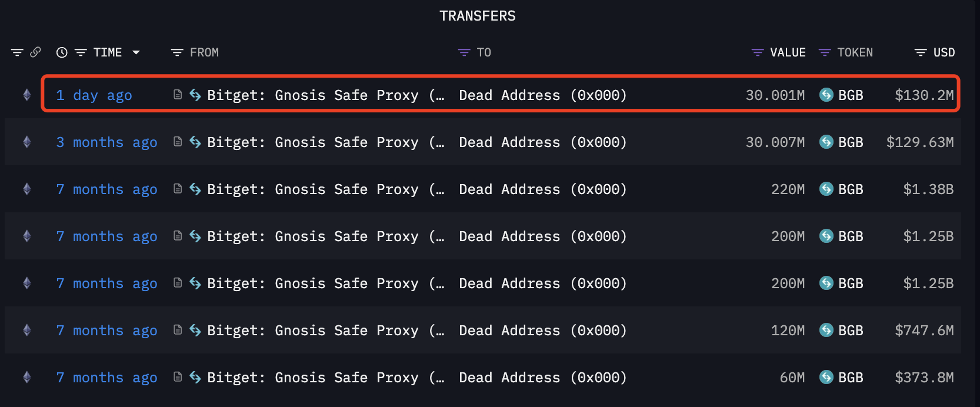
Task: Click the BGB token icon on the 60M row
Action: click(x=826, y=377)
